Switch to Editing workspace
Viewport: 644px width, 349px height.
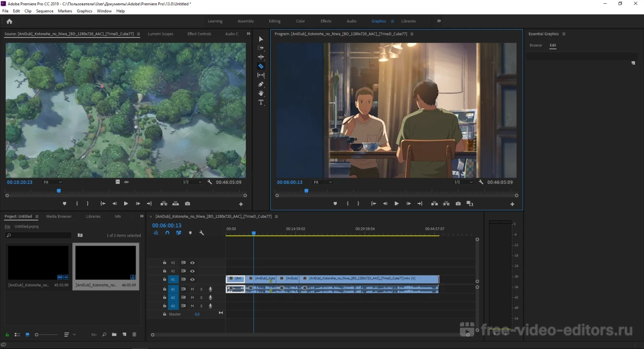coord(275,21)
